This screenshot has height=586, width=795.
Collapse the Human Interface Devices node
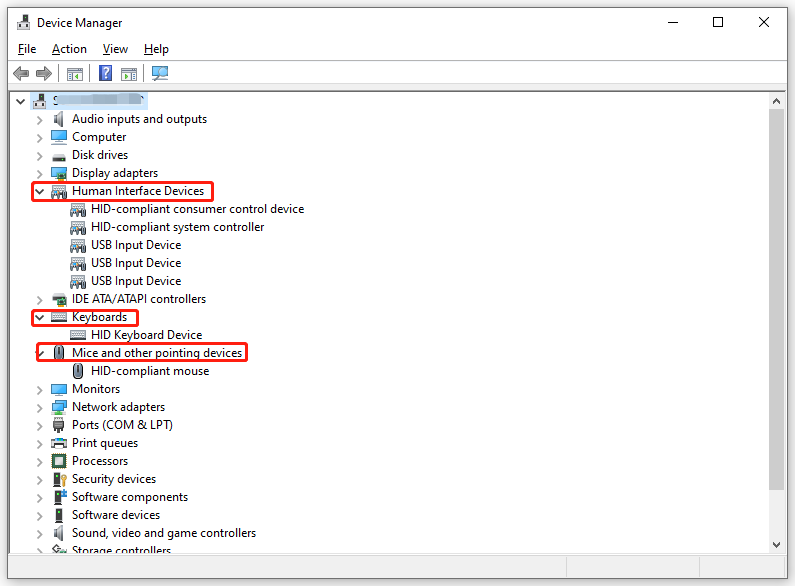point(40,192)
